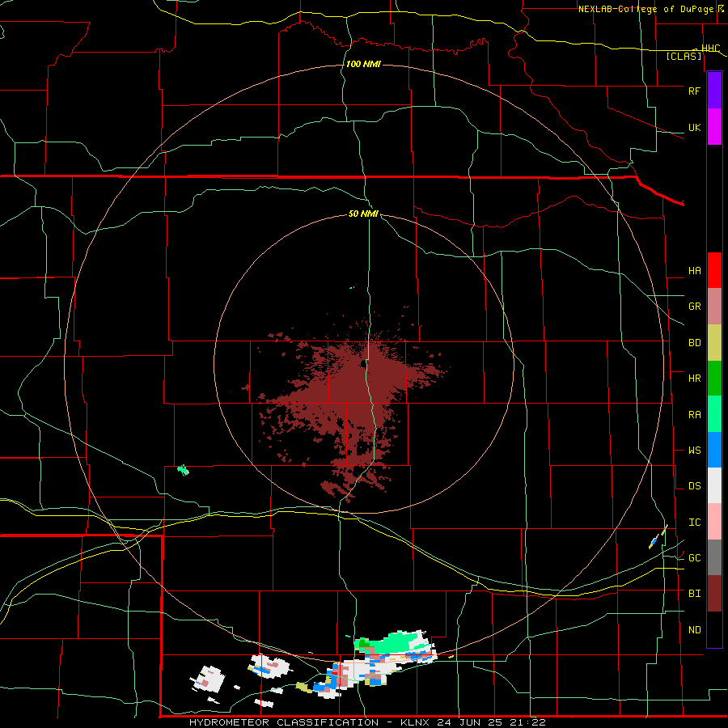Click the "GC" legend label text
The width and height of the screenshot is (728, 728).
(694, 558)
